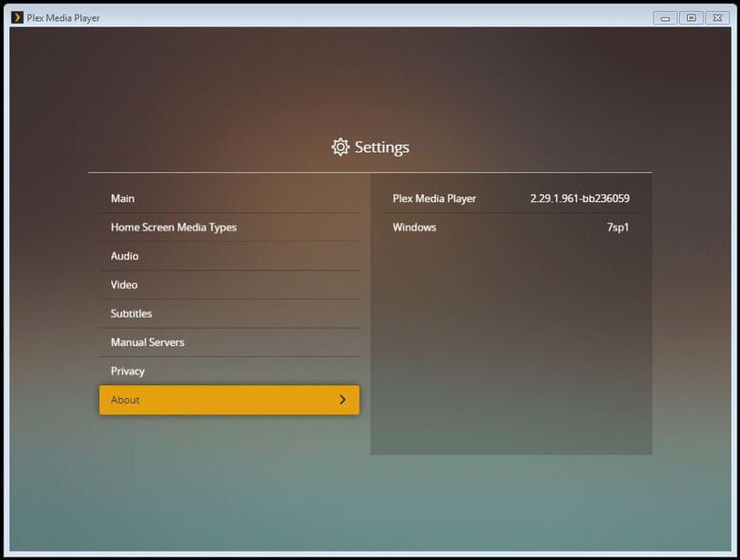The width and height of the screenshot is (740, 560).
Task: Select the highlighted About entry
Action: click(x=228, y=400)
